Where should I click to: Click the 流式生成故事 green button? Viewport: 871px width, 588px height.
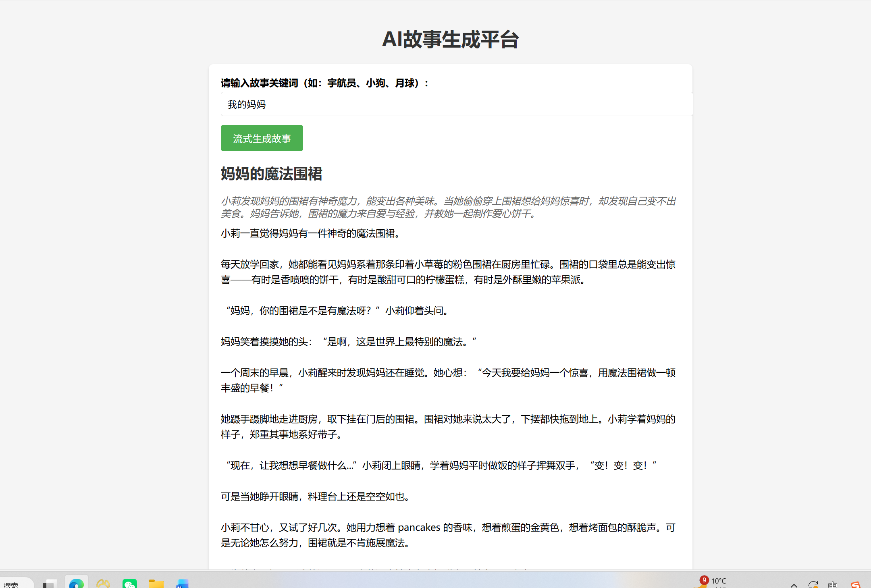click(262, 138)
